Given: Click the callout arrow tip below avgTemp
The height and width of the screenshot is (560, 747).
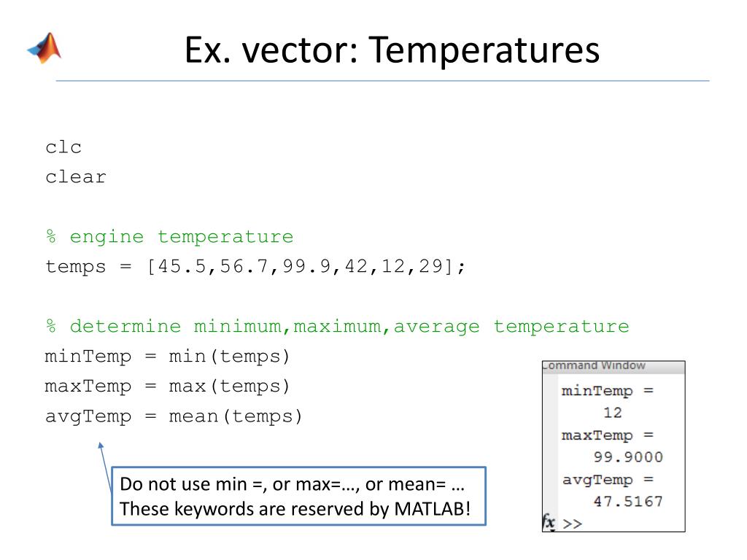Looking at the screenshot, I should pyautogui.click(x=101, y=445).
